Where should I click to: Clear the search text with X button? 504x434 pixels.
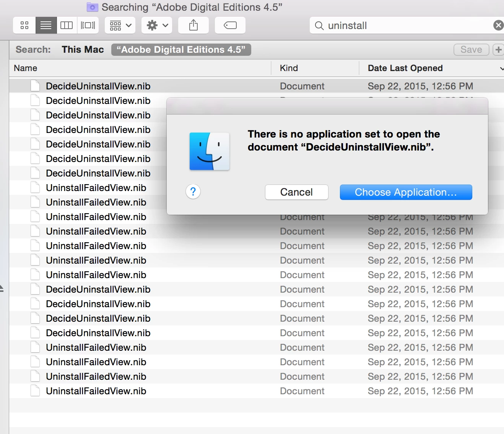coord(498,26)
